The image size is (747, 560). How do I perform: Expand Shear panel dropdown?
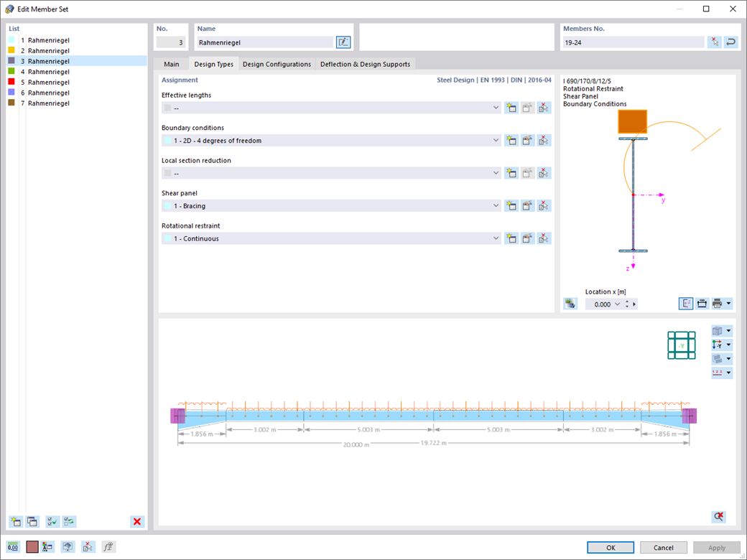click(496, 206)
